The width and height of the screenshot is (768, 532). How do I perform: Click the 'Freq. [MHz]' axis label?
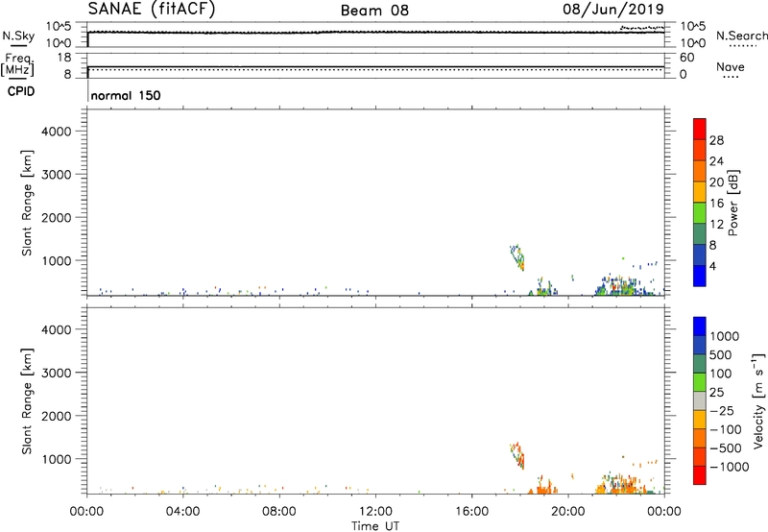coord(18,64)
